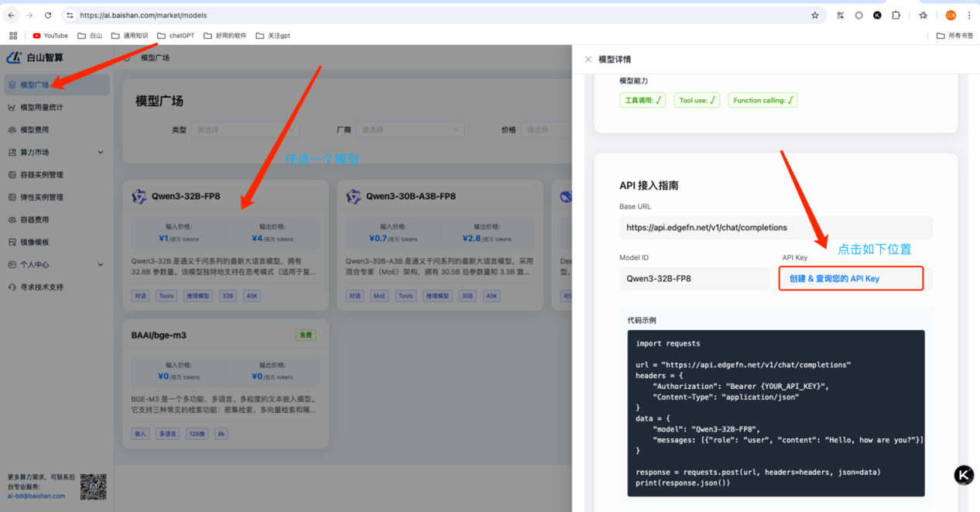Click the QR code in sidebar footer
This screenshot has height=512, width=980.
(x=93, y=486)
